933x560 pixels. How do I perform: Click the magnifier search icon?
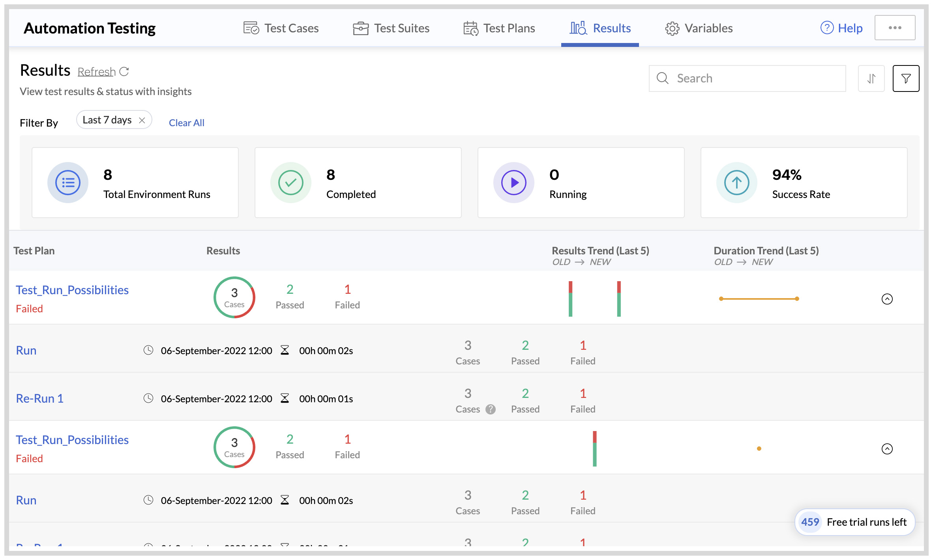[663, 78]
